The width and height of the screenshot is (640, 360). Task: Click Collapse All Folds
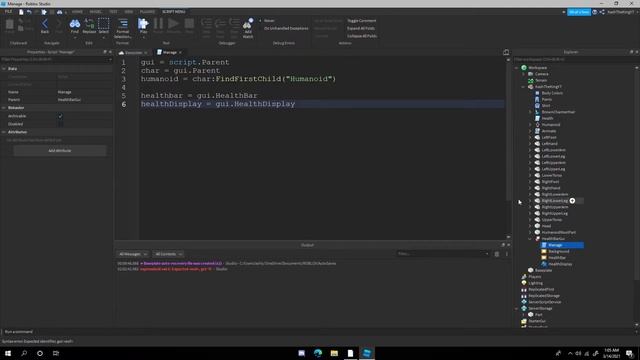point(362,36)
